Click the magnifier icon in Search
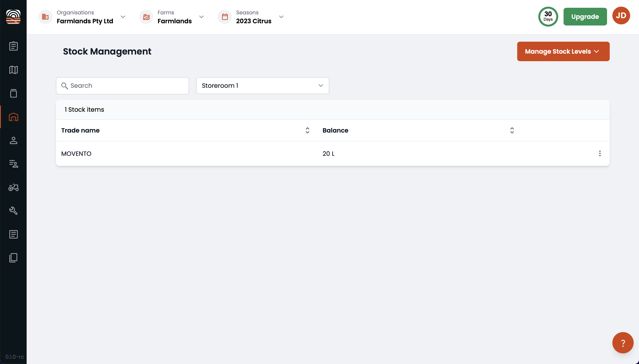Viewport: 639px width, 364px height. point(65,86)
